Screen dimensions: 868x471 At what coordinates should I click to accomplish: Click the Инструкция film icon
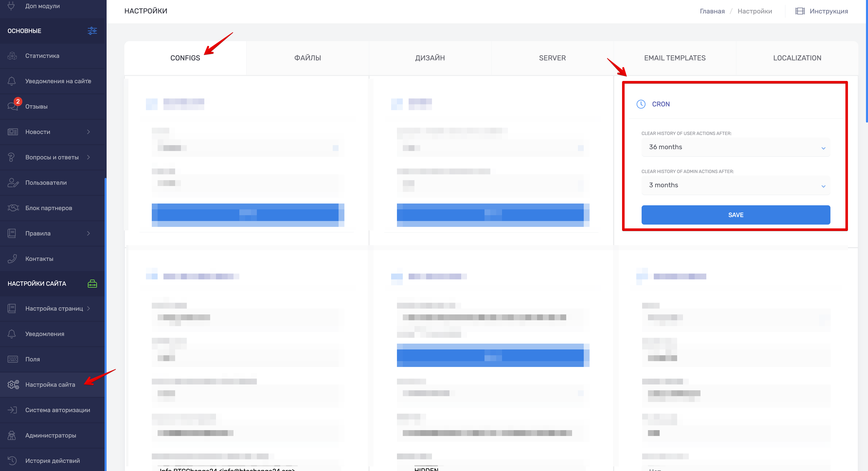(x=800, y=11)
